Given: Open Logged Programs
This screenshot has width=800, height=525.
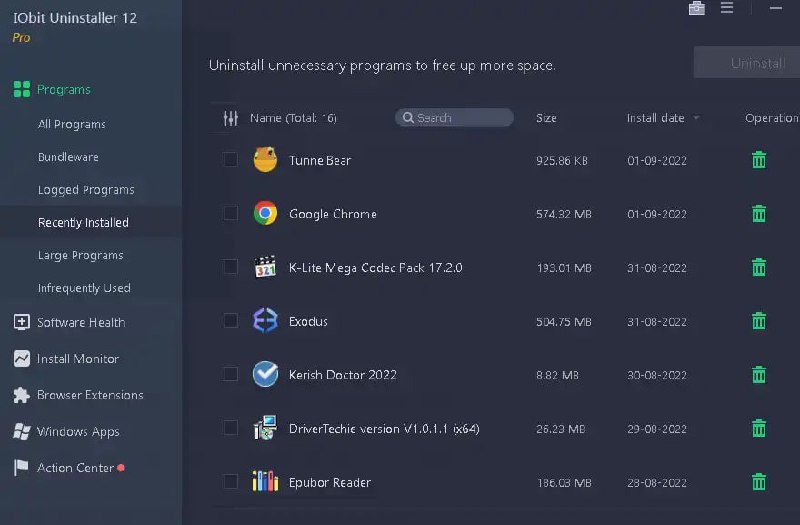Looking at the screenshot, I should [x=86, y=190].
